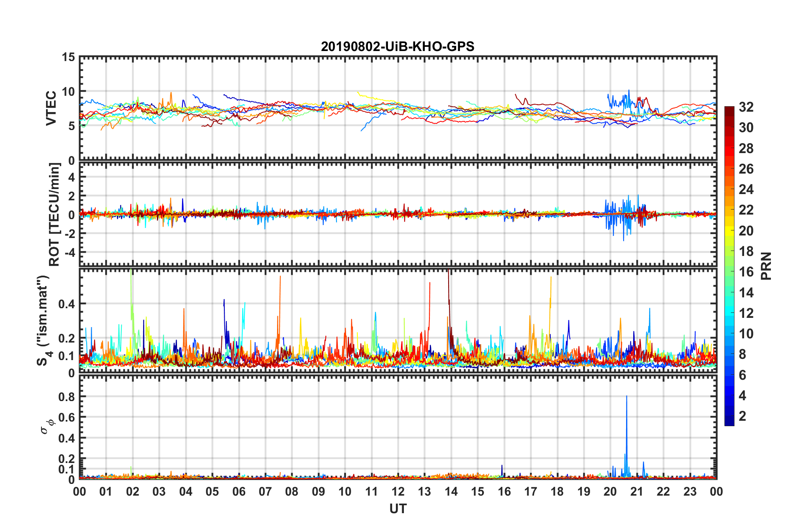Select the 01 tick on the UT axis
The height and width of the screenshot is (532, 796).
pyautogui.click(x=106, y=491)
